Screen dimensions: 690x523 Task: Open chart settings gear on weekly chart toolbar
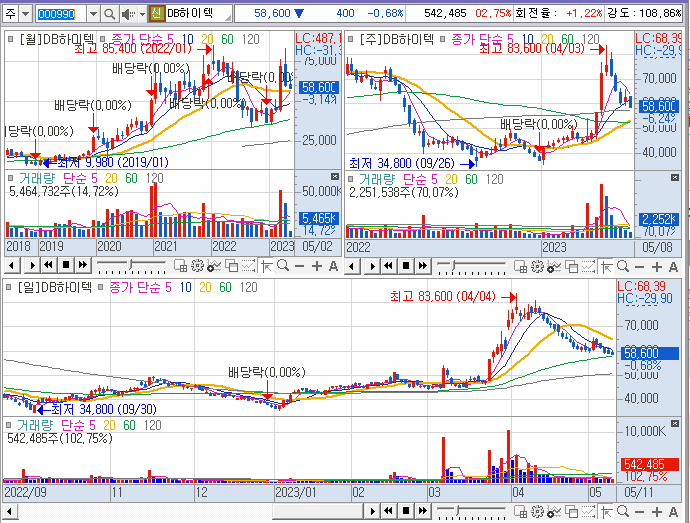point(537,267)
